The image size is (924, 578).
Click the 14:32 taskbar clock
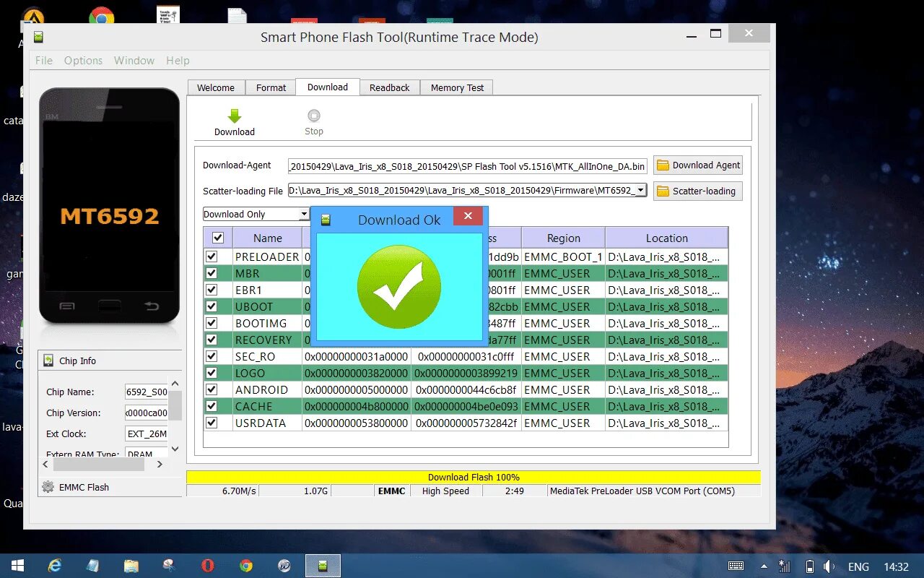pos(896,566)
